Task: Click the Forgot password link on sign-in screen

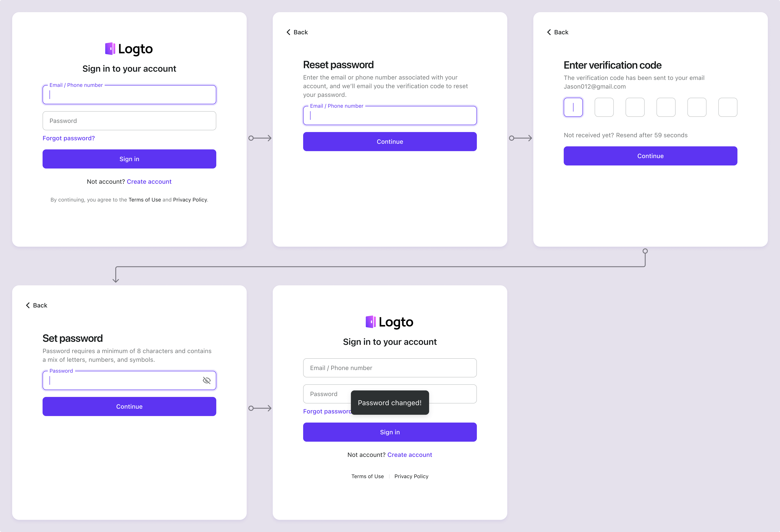Action: tap(69, 138)
